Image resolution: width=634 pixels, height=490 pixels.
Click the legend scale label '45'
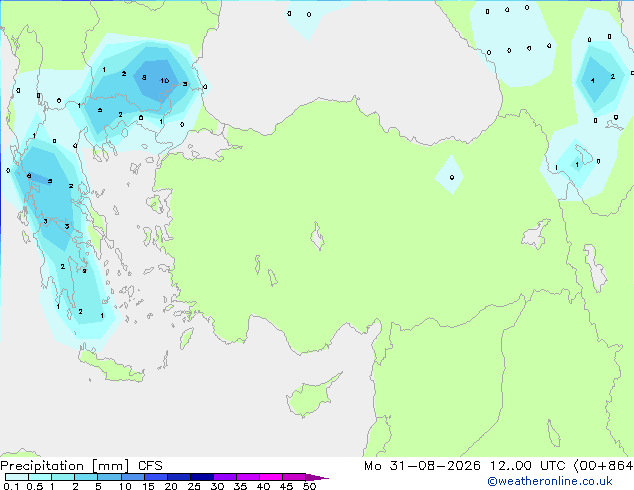286,486
